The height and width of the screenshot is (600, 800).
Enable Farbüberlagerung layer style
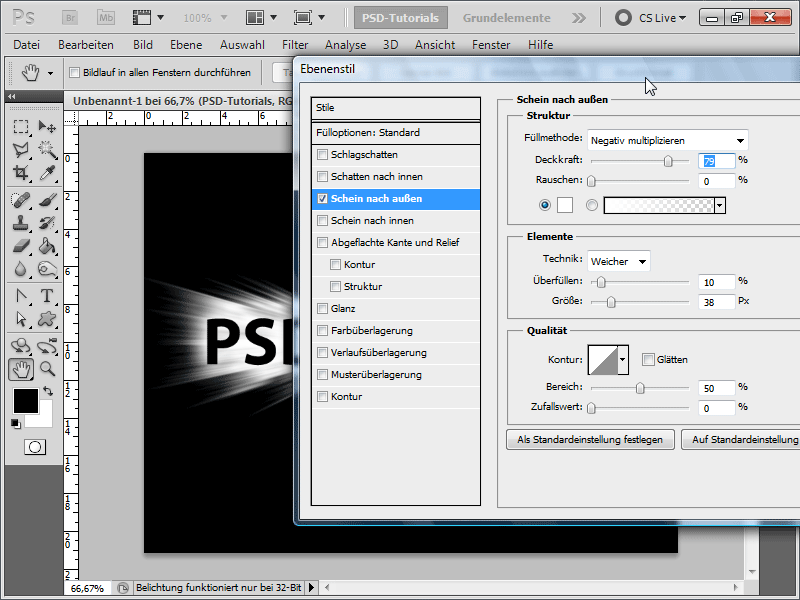point(322,331)
